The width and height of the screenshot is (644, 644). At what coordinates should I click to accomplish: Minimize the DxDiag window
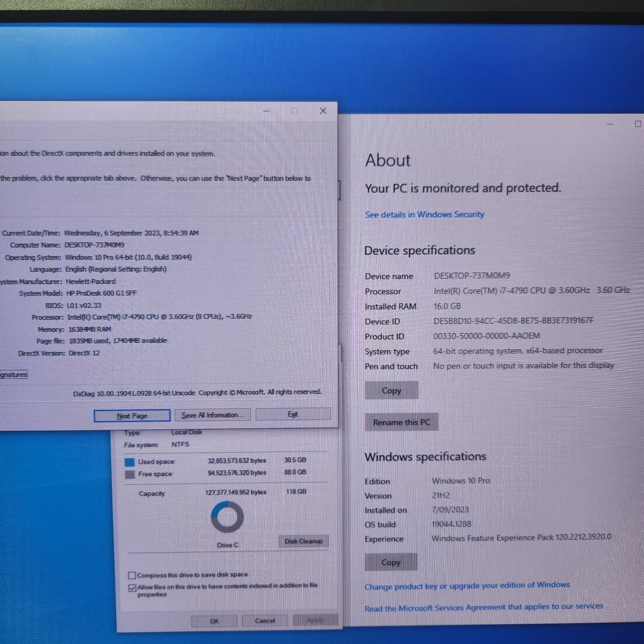pos(266,111)
